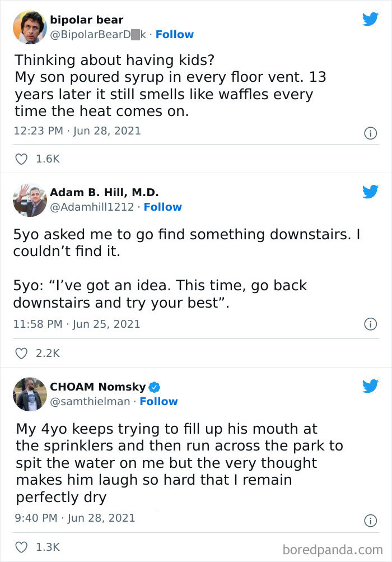392x562 pixels.
Task: Follow the @samthielman account
Action: (x=158, y=401)
